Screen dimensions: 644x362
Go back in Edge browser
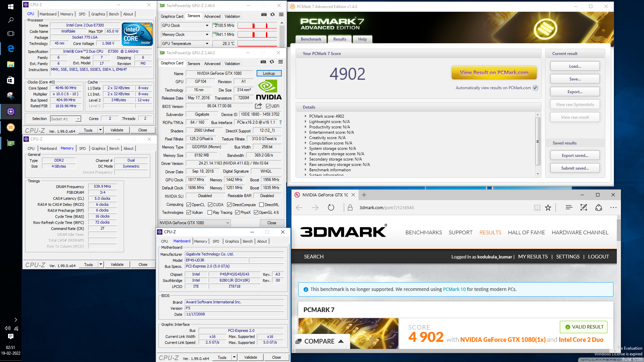pyautogui.click(x=299, y=207)
